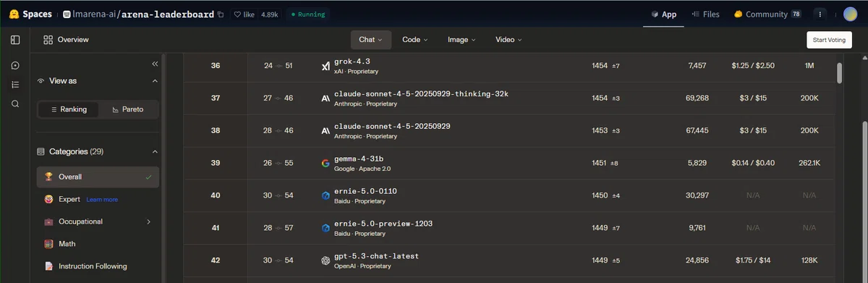Click the 128K context value
This screenshot has height=283, width=868.
(809, 261)
